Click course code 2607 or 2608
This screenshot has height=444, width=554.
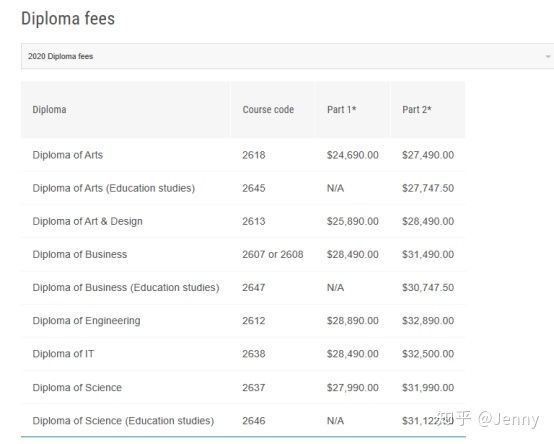click(273, 255)
